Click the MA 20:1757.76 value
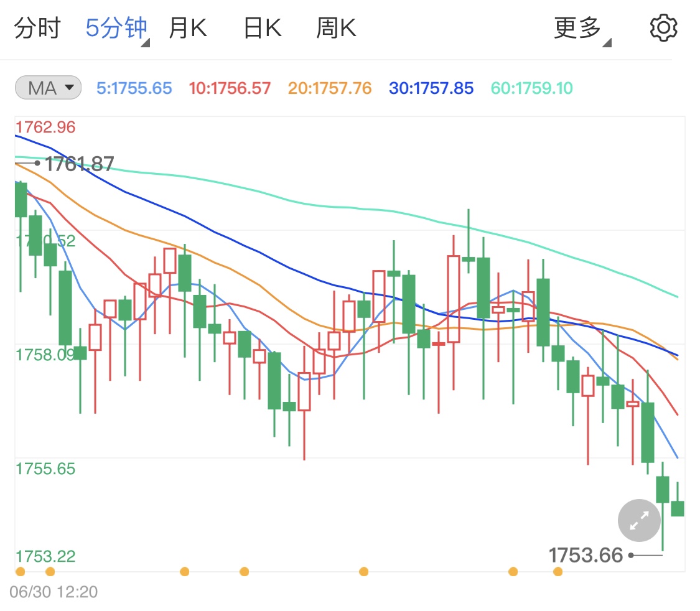Screen dimensions: 700x611 (x=330, y=88)
